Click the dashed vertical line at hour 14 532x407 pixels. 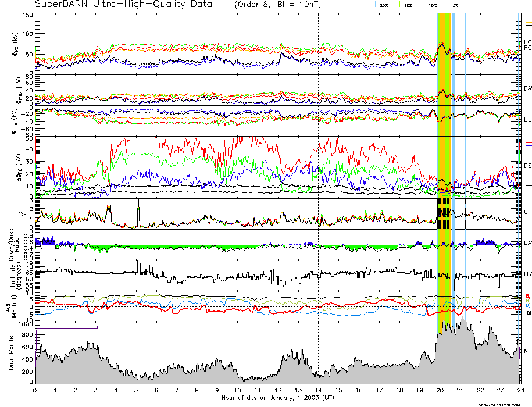click(318, 174)
